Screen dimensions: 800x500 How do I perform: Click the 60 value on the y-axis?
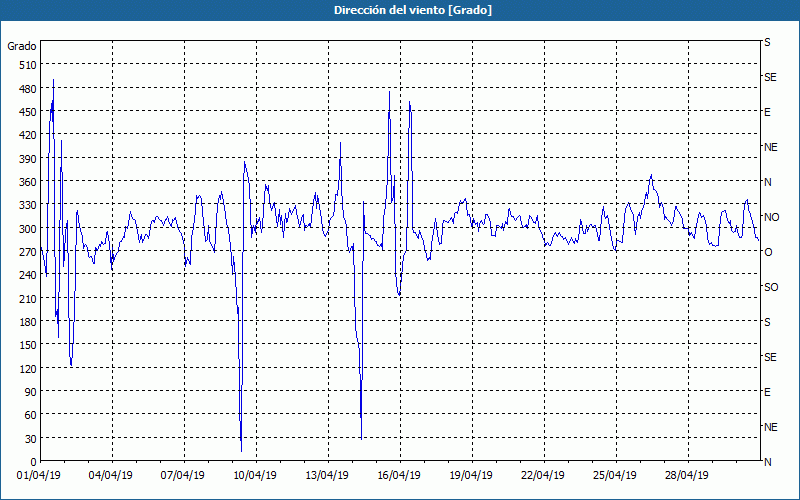(31, 415)
